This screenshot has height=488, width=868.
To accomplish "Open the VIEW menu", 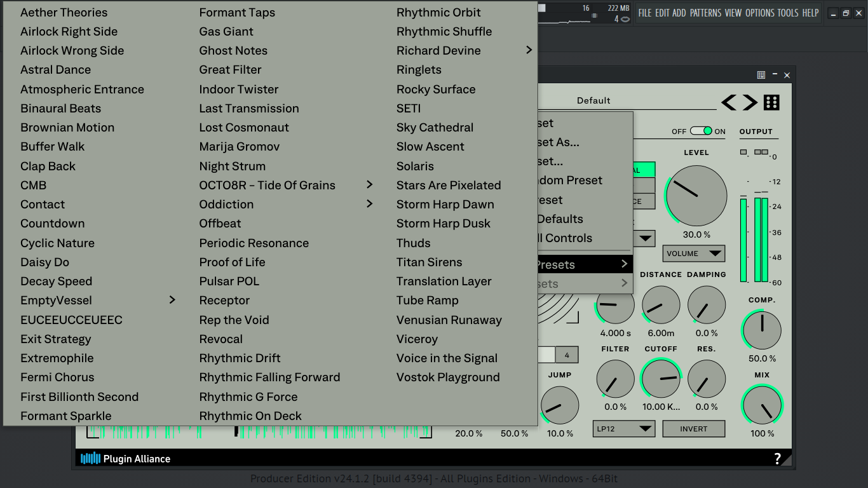I will pos(733,13).
